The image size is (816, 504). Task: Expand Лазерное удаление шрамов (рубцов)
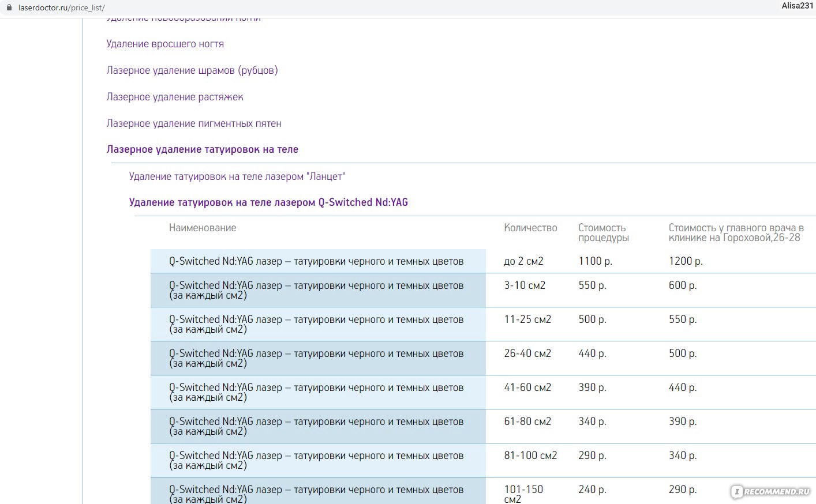(192, 70)
